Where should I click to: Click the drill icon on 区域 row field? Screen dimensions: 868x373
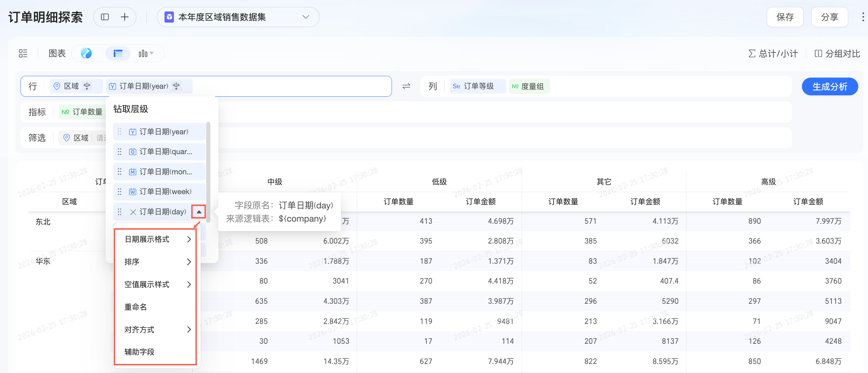pos(87,86)
